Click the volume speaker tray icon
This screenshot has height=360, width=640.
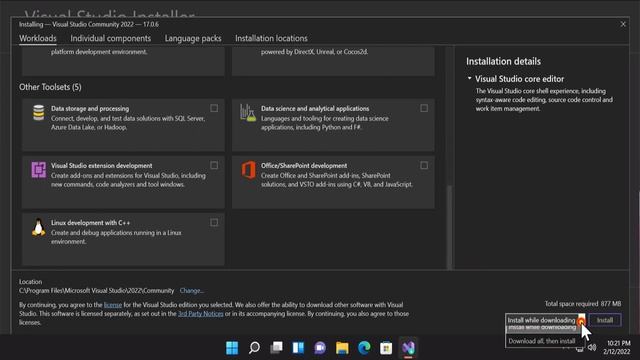(x=592, y=347)
